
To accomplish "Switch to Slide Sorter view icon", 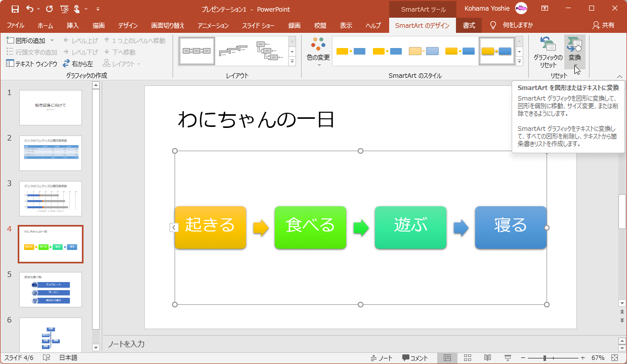I will point(468,358).
